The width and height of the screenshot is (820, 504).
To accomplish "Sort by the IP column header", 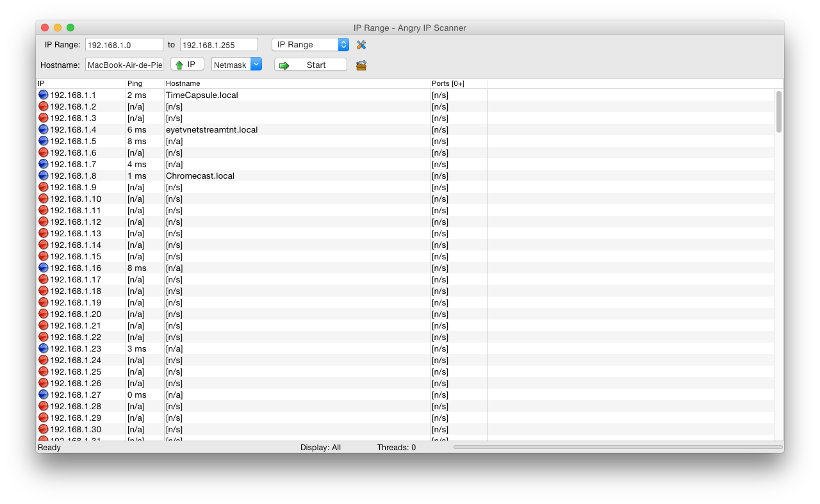I will 81,83.
